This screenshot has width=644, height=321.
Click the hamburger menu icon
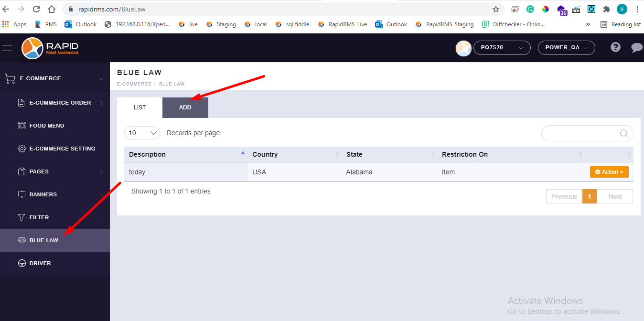pos(7,48)
